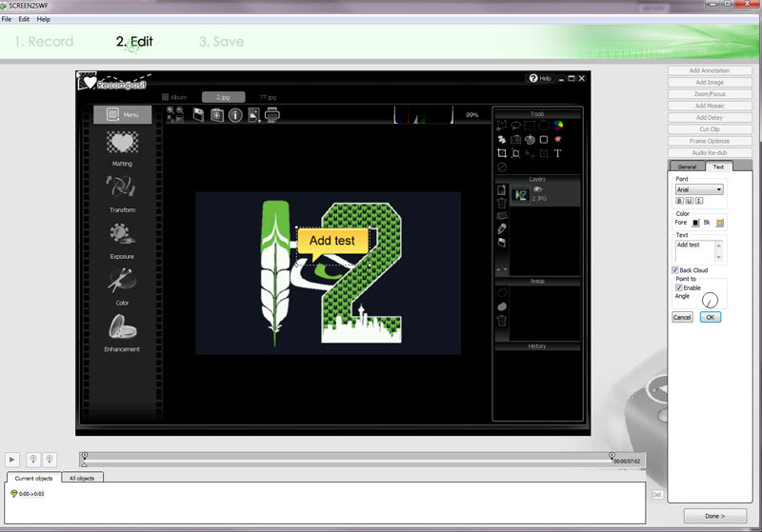The image size is (762, 532).
Task: Select the color wheel tool
Action: [558, 126]
